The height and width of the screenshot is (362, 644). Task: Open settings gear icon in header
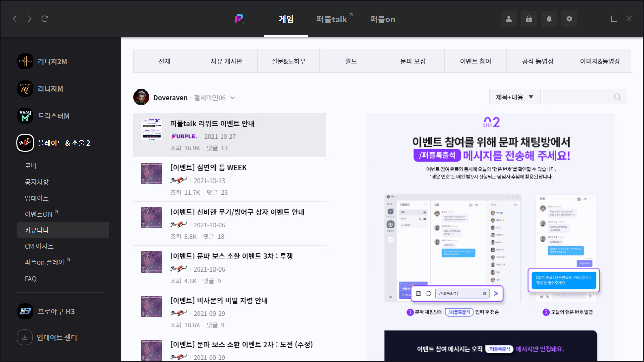(569, 19)
